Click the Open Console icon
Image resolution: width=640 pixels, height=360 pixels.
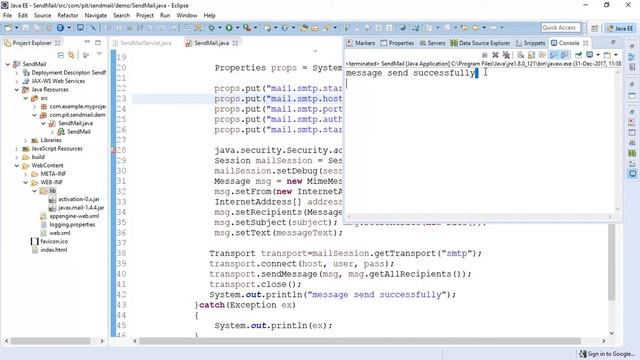(607, 55)
